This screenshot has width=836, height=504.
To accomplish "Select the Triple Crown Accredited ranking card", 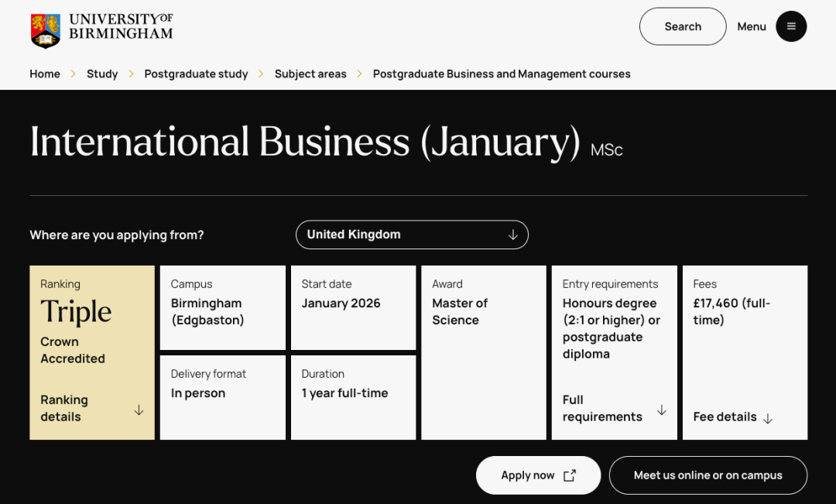I will click(x=92, y=352).
